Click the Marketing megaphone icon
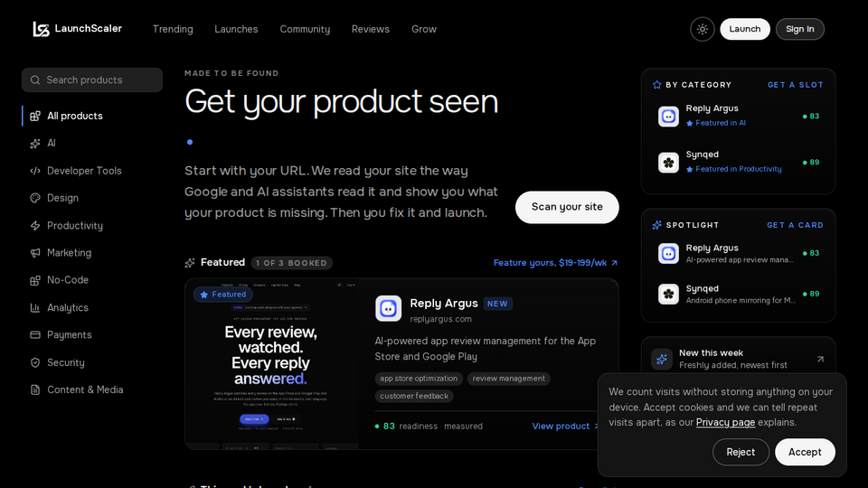 point(35,253)
